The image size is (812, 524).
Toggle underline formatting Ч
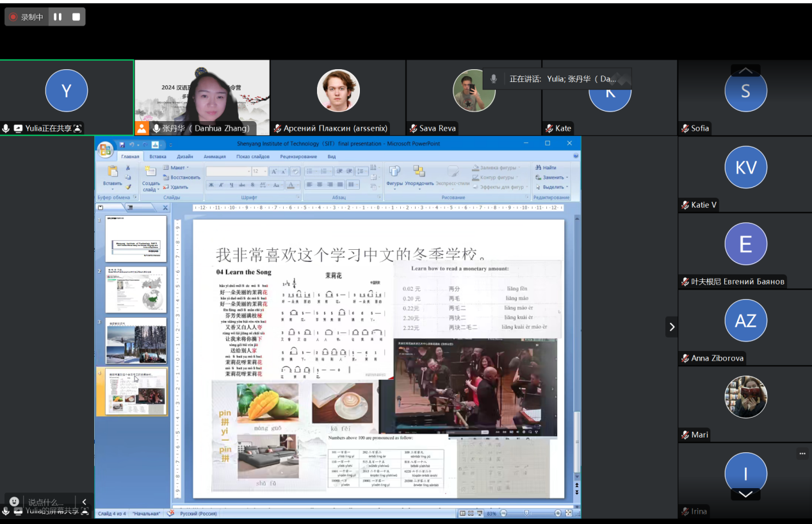coord(231,185)
